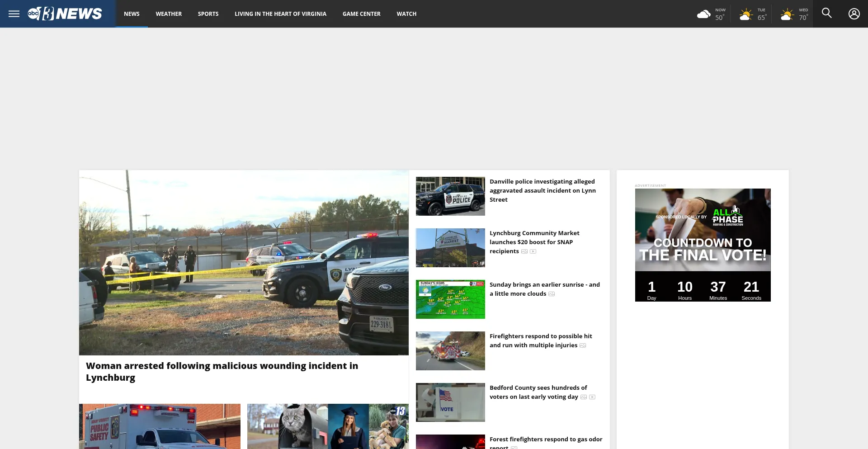
Task: Click the Countdown to Final Vote ad
Action: pos(703,245)
